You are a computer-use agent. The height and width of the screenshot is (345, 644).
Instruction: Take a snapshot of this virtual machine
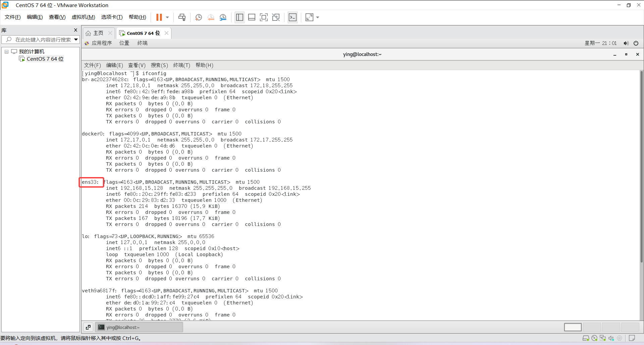pyautogui.click(x=199, y=17)
